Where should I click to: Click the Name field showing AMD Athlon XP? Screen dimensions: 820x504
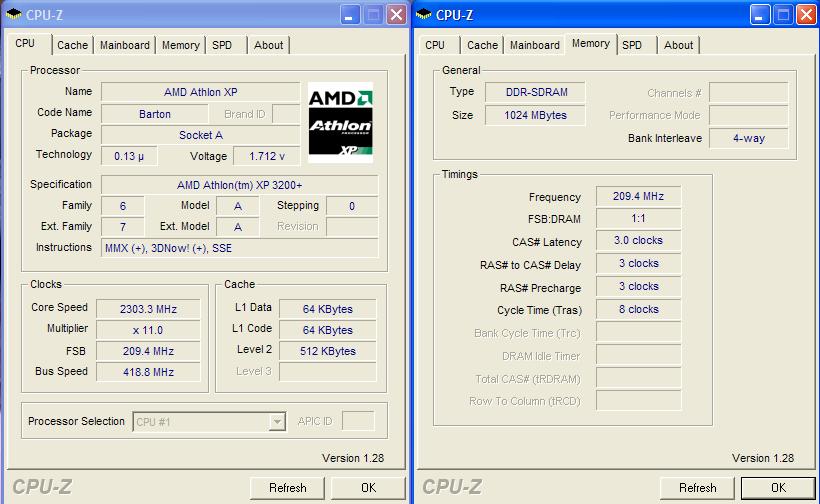pos(201,92)
